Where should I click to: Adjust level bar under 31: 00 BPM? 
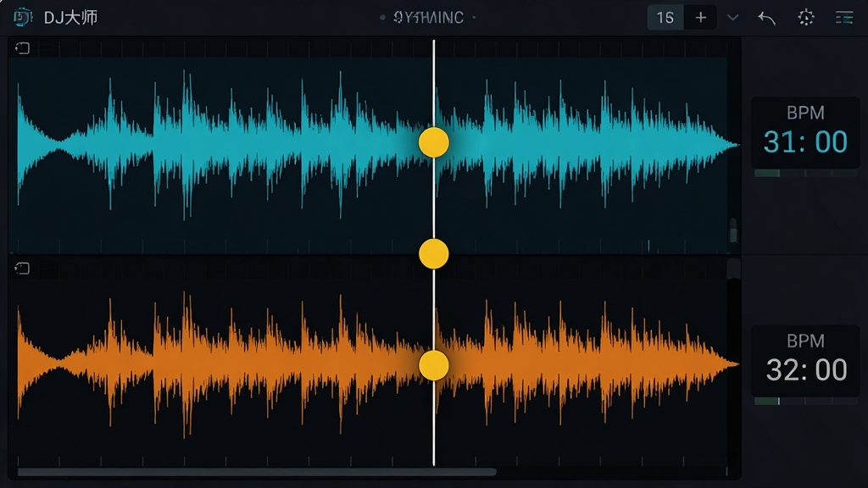[x=806, y=173]
